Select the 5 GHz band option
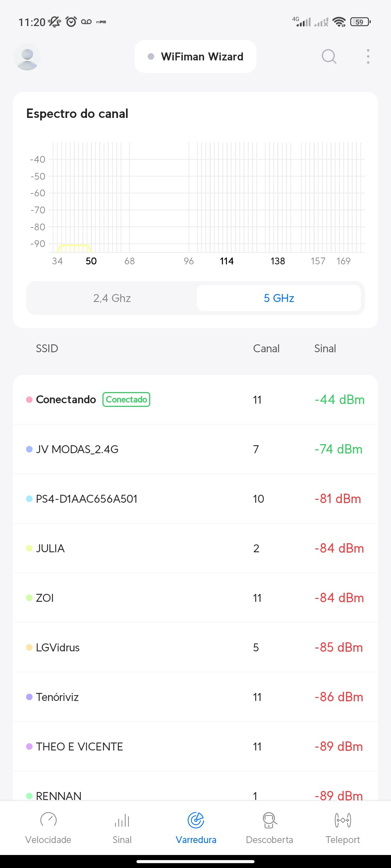Screen dimensions: 391x868 coord(279,298)
